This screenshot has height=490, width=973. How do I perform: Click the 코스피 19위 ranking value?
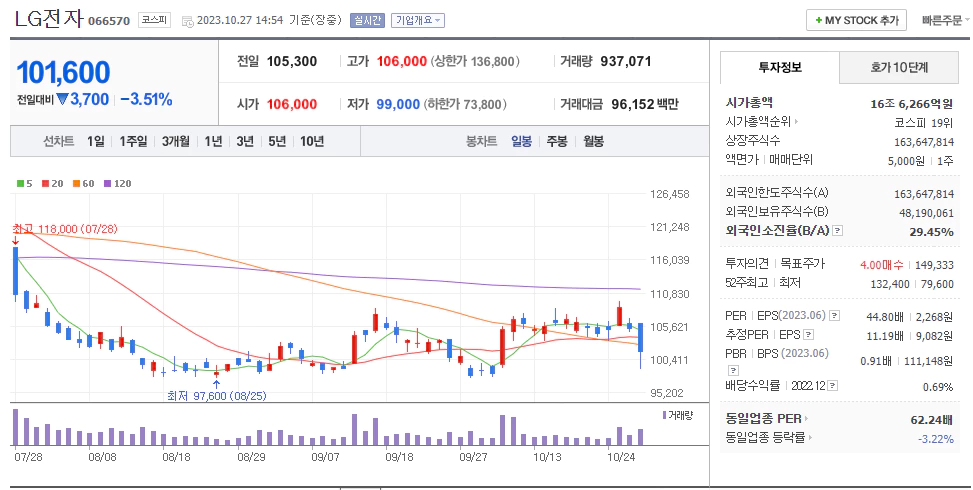[923, 123]
